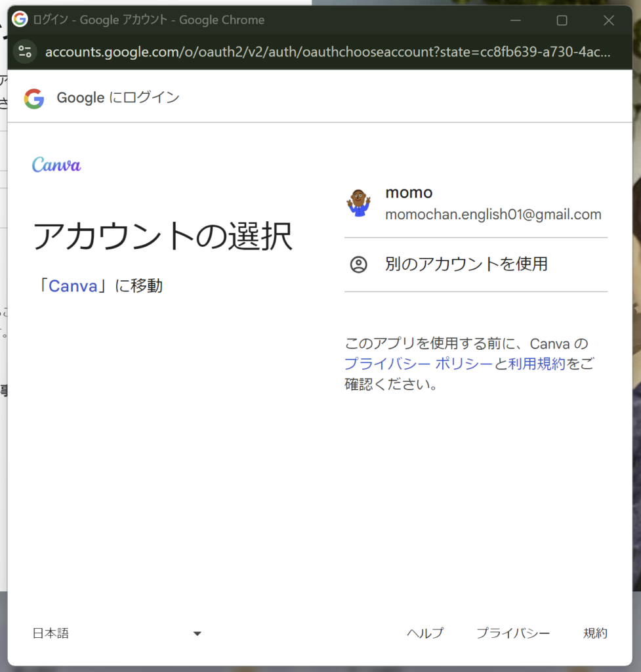Close the Google login popup window

point(608,20)
